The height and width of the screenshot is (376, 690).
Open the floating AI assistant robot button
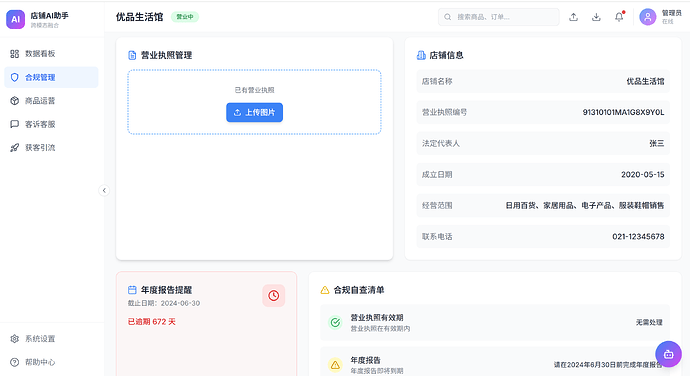[x=668, y=354]
